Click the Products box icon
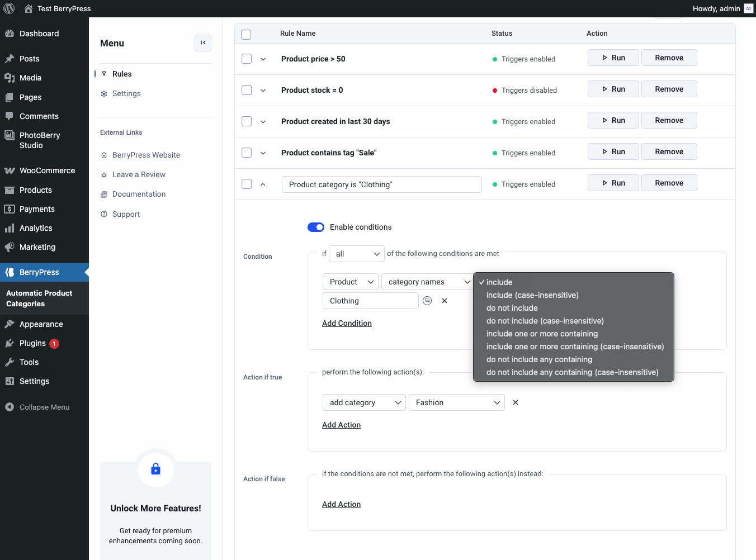 pos(10,190)
